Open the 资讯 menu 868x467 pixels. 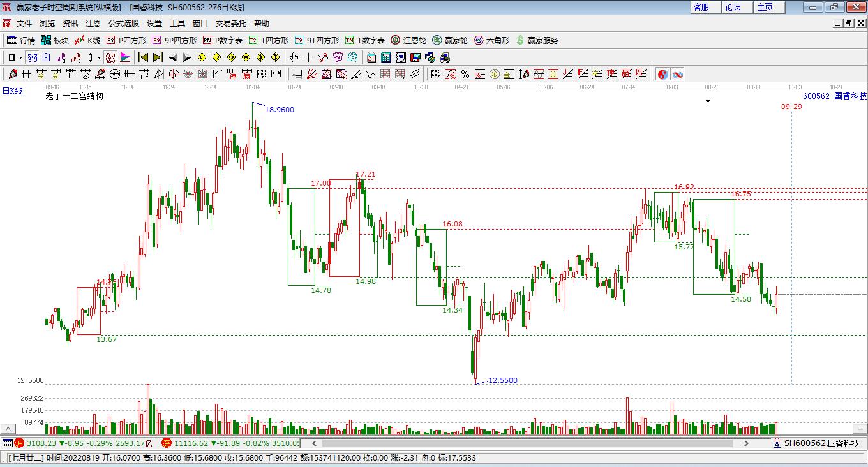coord(70,23)
